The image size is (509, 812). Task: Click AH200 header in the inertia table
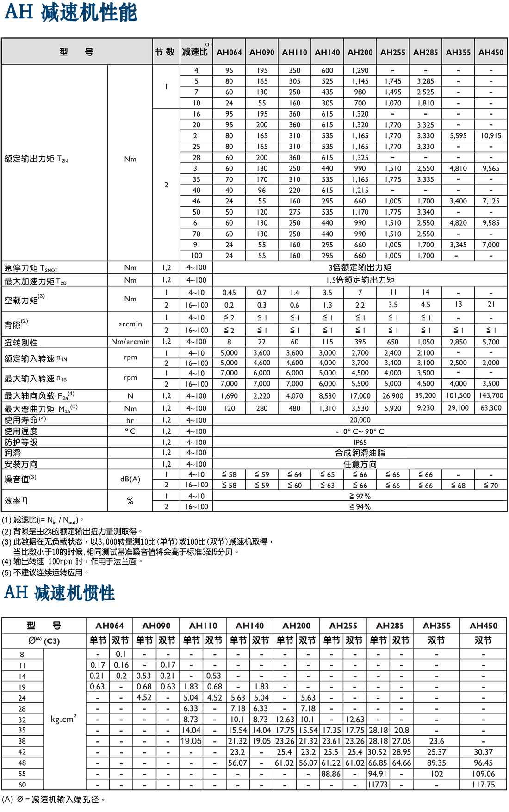[x=296, y=626]
